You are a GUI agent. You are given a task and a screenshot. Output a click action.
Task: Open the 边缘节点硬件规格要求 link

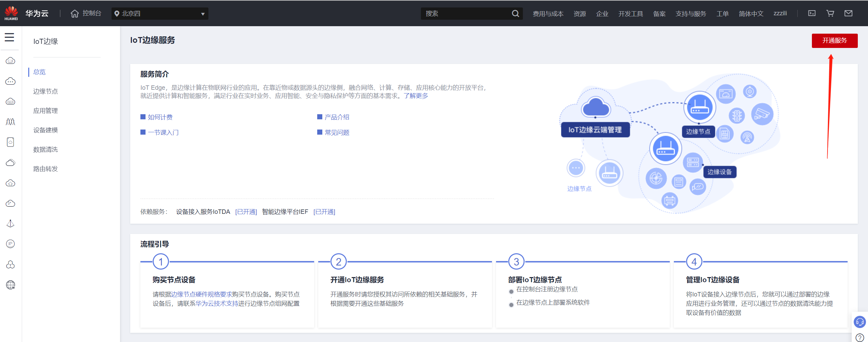[202, 294]
